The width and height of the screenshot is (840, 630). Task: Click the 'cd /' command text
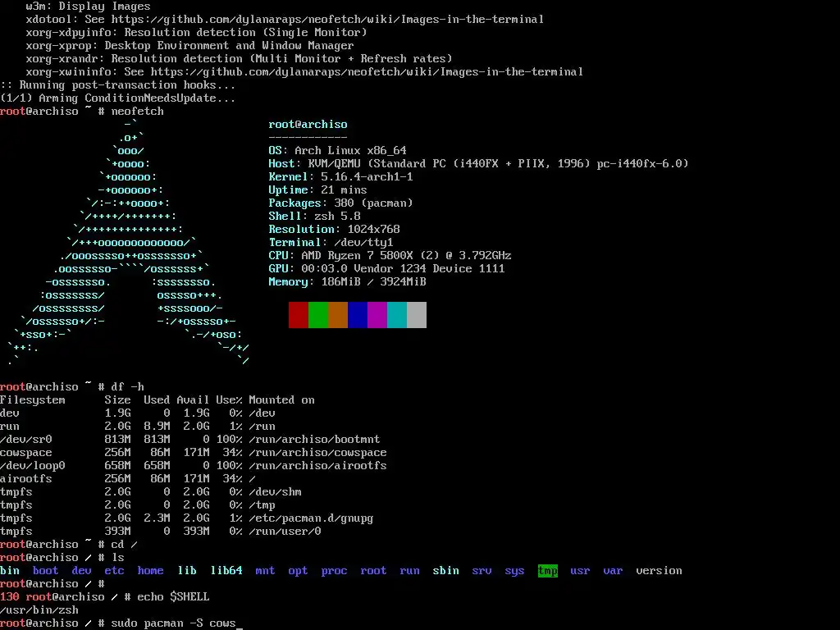[x=125, y=545]
